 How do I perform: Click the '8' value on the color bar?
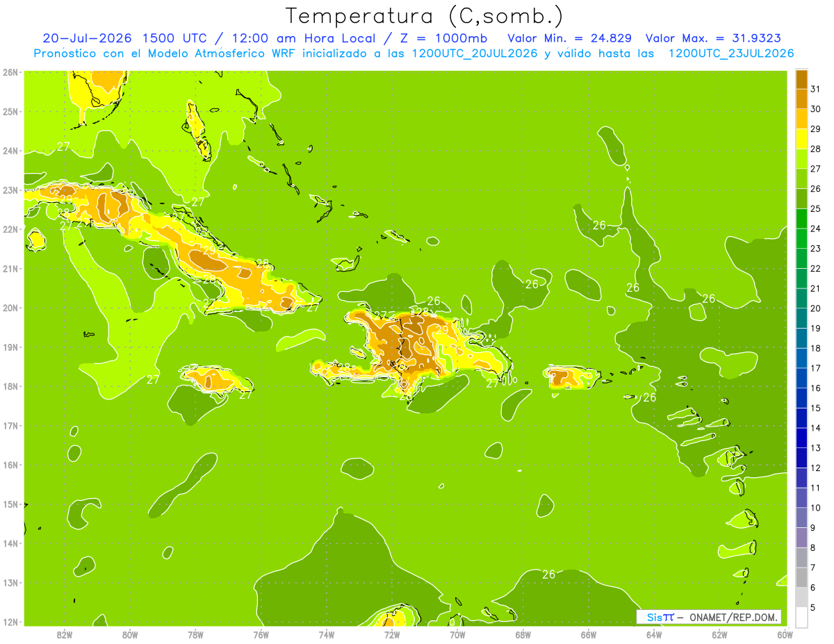(x=813, y=548)
